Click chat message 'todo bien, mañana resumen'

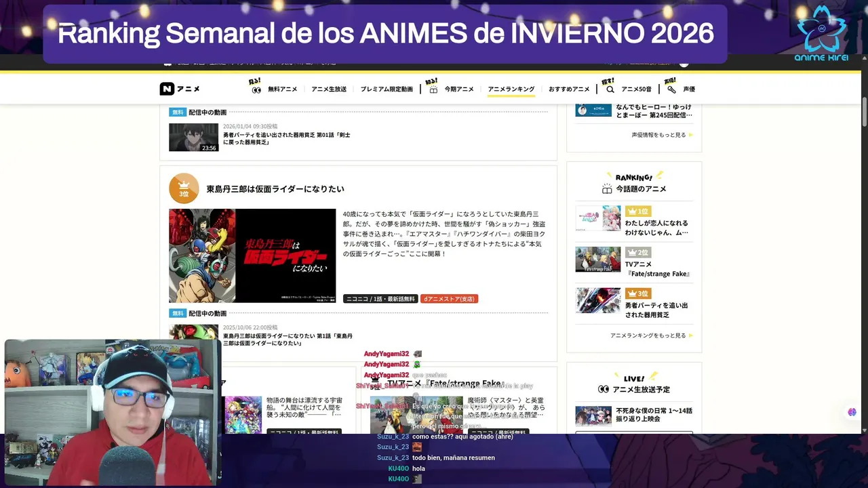pos(454,457)
